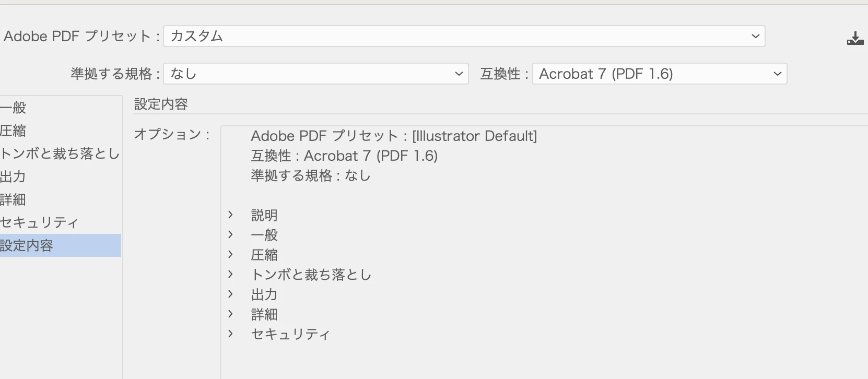
Task: Click the 詳細 row label in options
Action: 264,314
